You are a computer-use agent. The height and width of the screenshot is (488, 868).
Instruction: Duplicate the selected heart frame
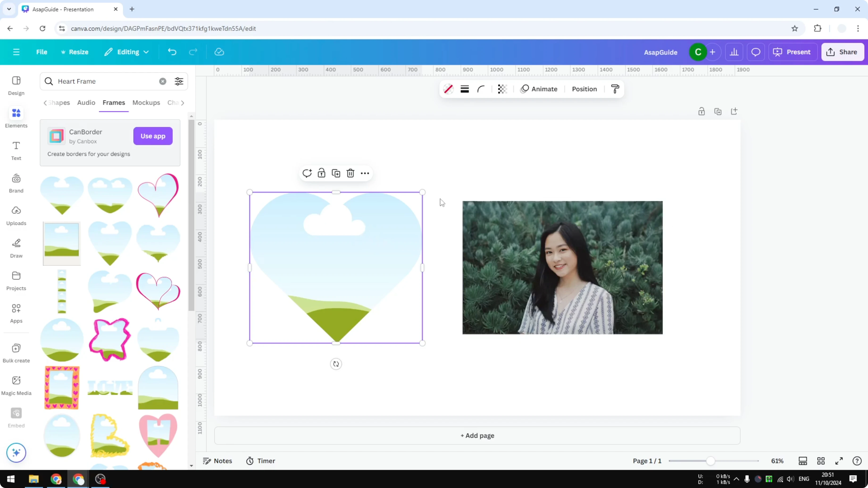[336, 173]
